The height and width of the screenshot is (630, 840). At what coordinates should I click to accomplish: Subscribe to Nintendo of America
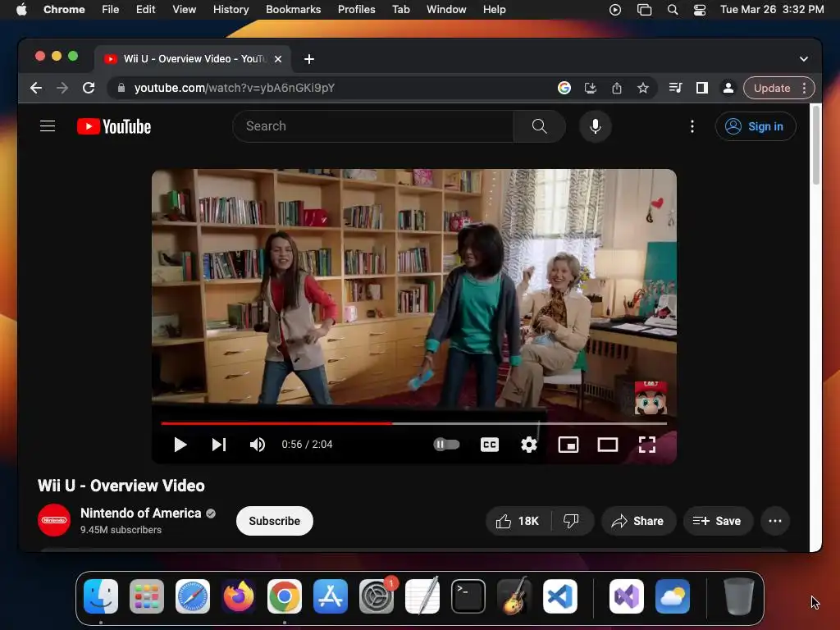[x=274, y=521]
